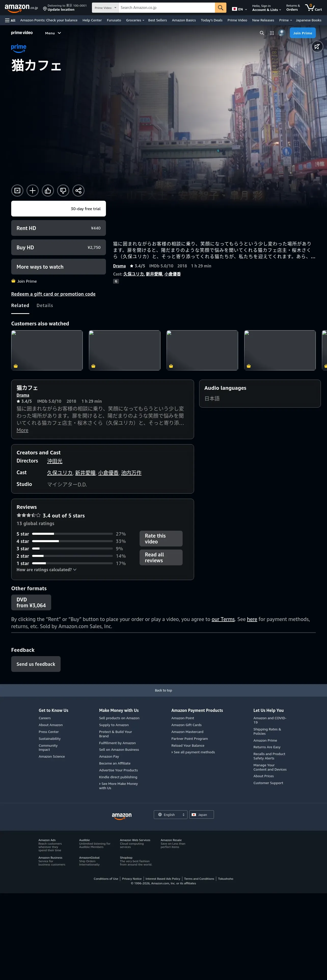The height and width of the screenshot is (980, 327).
Task: Click More ways to watch
Action: pos(59,267)
